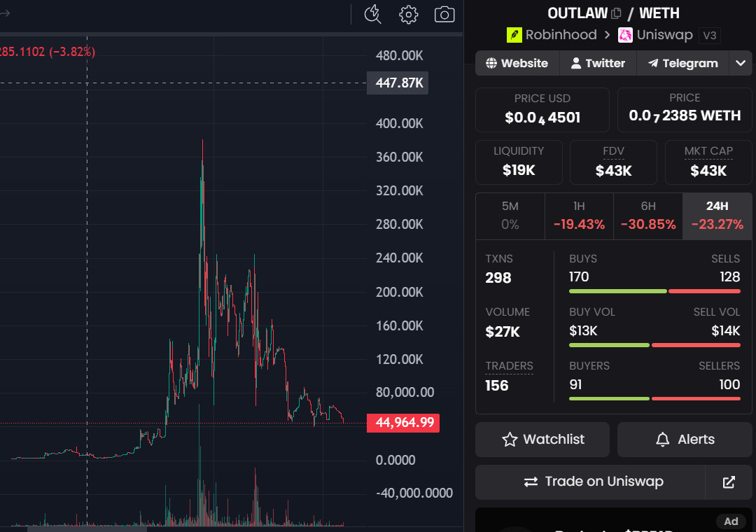Image resolution: width=756 pixels, height=532 pixels.
Task: Open the quick search lightning icon
Action: (x=372, y=15)
